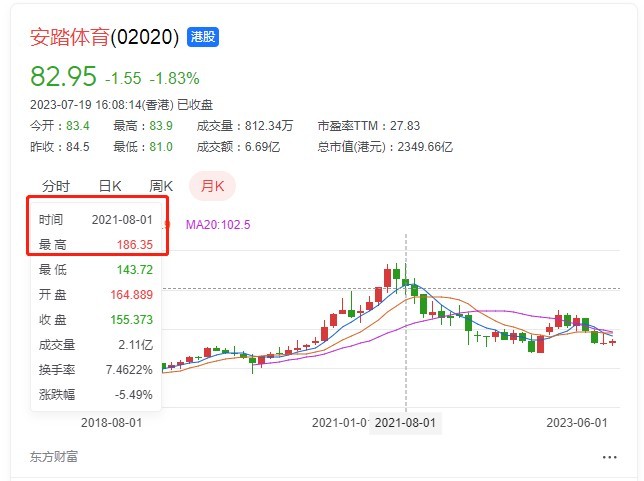Click the tooltip 最低 value 143.72

click(135, 270)
